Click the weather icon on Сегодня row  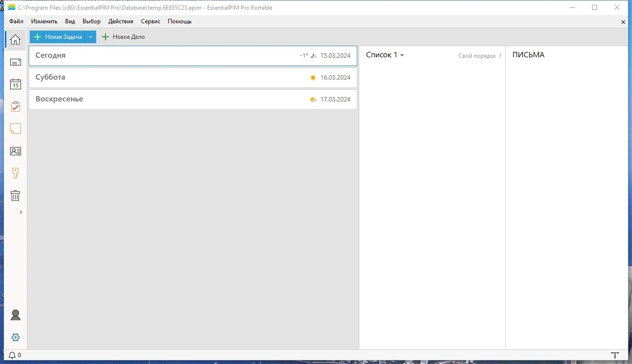tap(313, 55)
